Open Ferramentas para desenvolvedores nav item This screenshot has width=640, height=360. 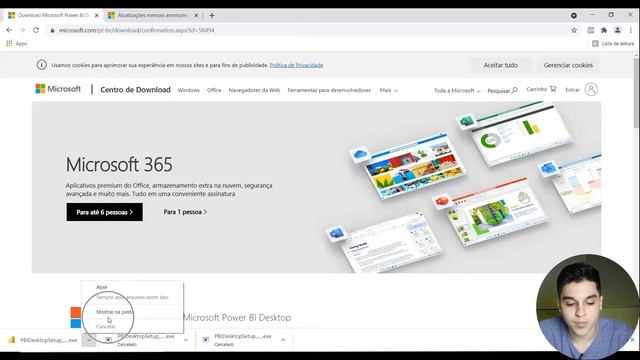pyautogui.click(x=329, y=90)
